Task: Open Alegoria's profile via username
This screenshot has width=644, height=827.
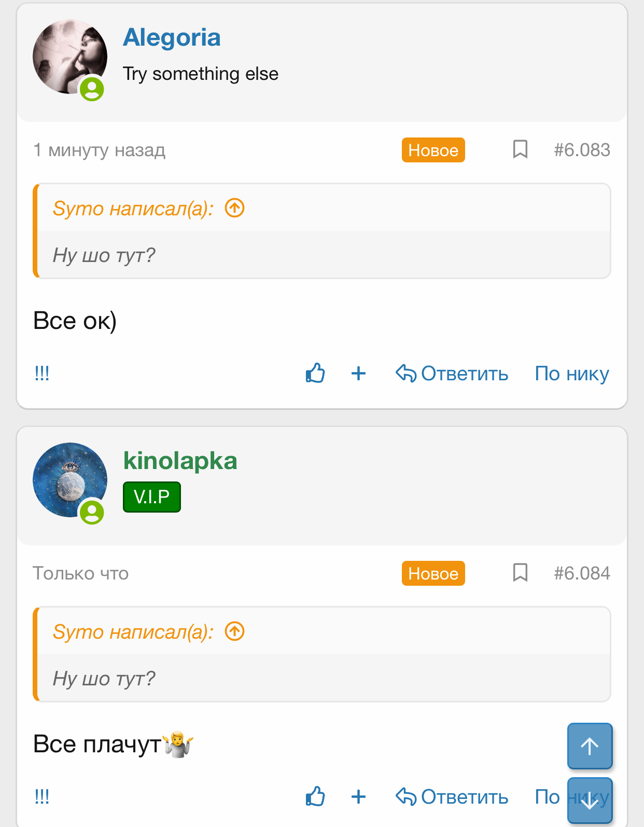Action: click(x=172, y=38)
